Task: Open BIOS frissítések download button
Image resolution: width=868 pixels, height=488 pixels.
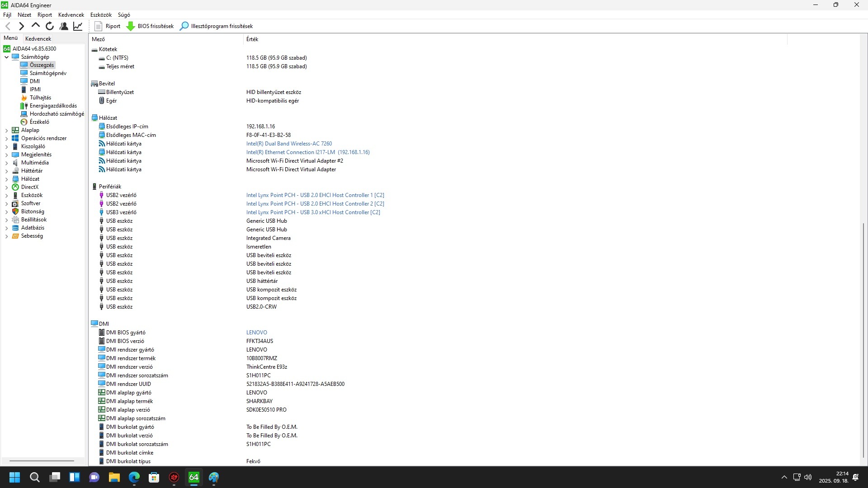Action: pyautogui.click(x=150, y=26)
